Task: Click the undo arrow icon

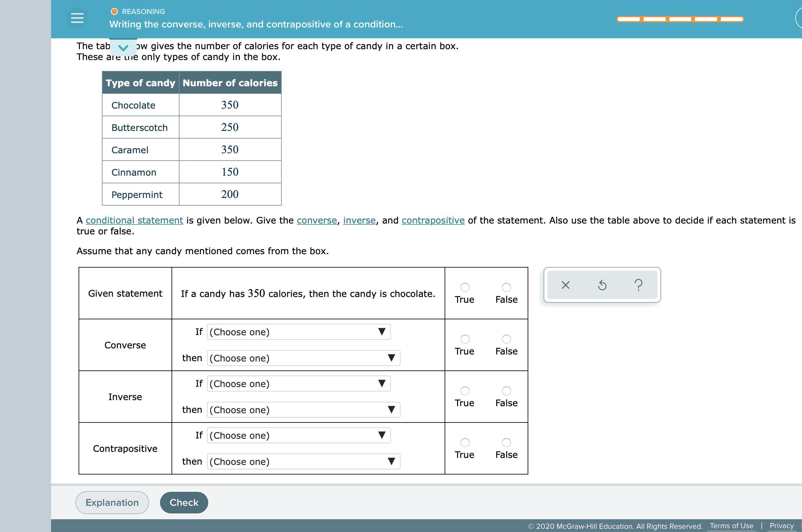Action: 602,285
